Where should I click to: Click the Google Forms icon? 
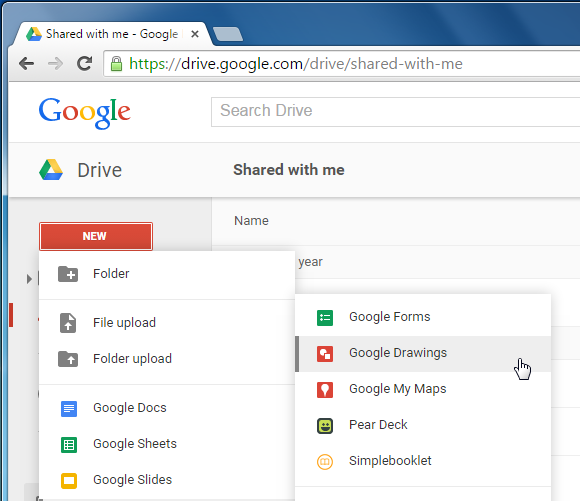click(x=325, y=317)
